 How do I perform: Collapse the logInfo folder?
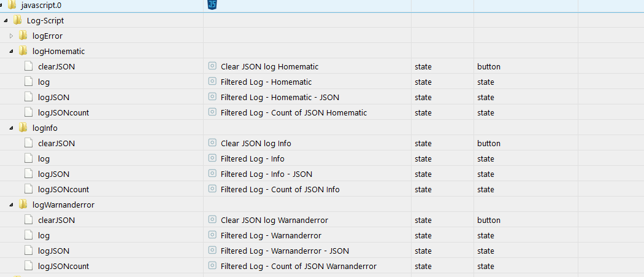tap(11, 128)
